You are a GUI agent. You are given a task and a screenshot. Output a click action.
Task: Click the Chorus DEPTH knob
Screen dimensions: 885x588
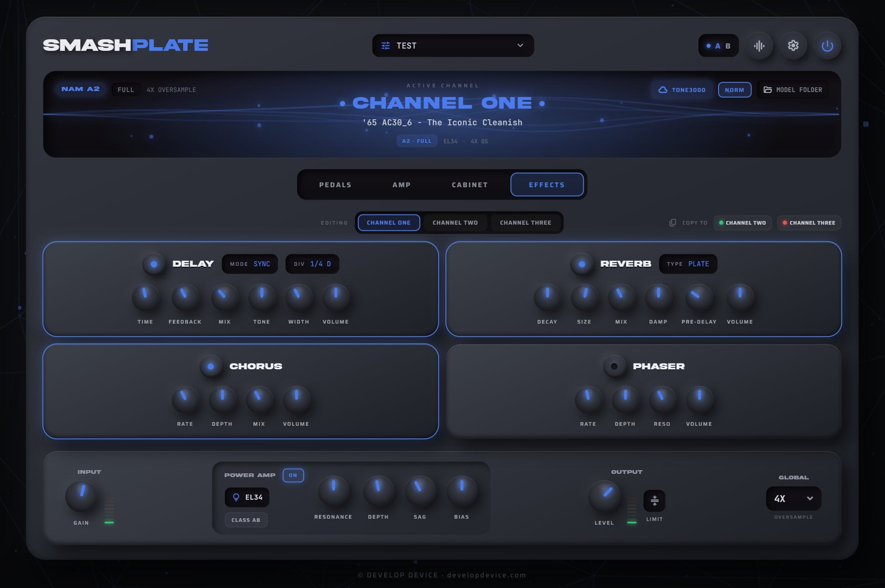tap(222, 400)
